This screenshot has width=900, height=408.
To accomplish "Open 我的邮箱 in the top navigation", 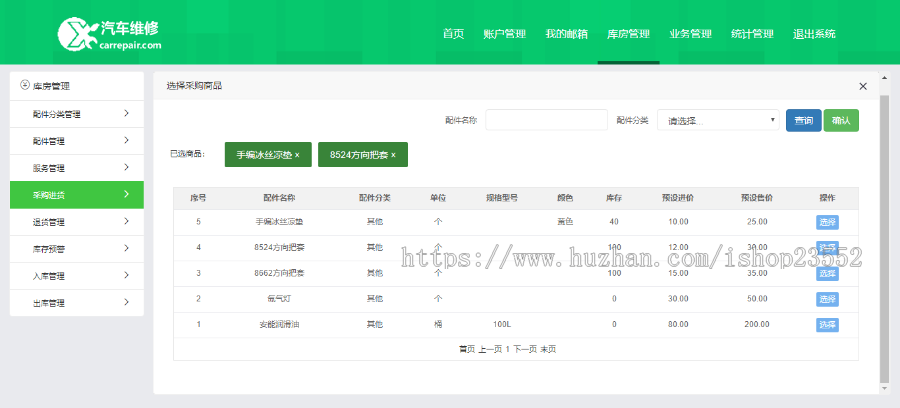I will coord(567,34).
